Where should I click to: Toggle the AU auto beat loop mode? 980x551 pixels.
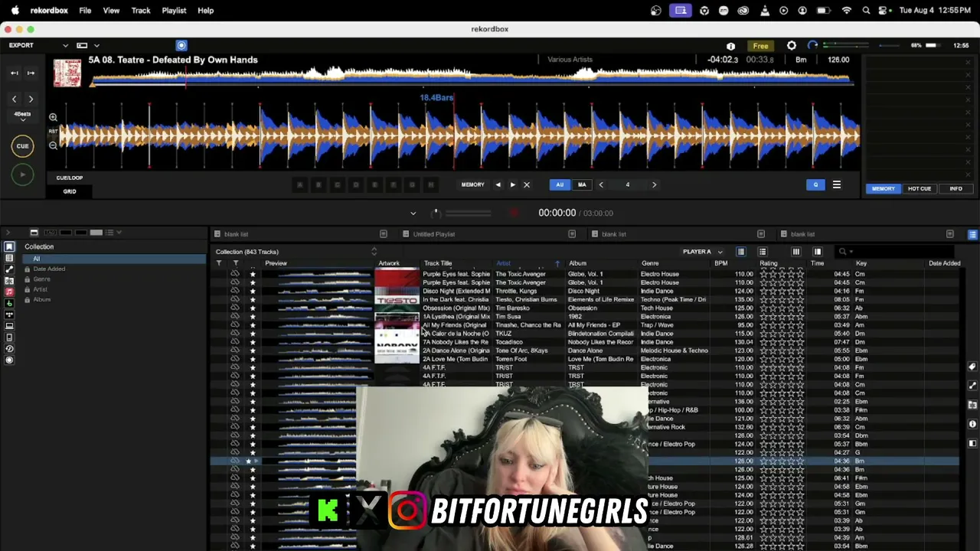click(560, 184)
